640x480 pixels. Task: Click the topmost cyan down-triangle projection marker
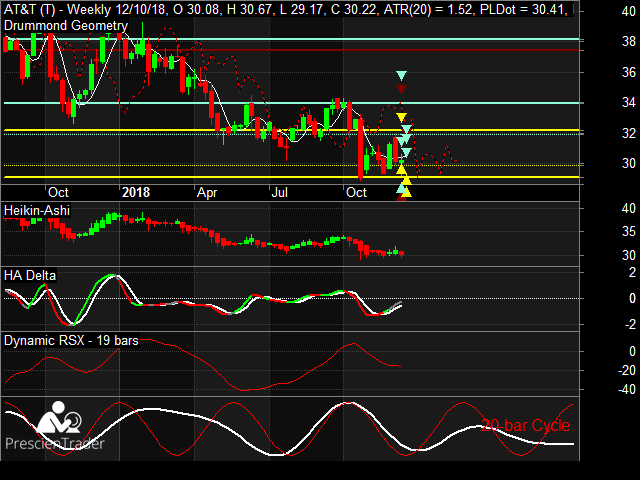pyautogui.click(x=401, y=76)
